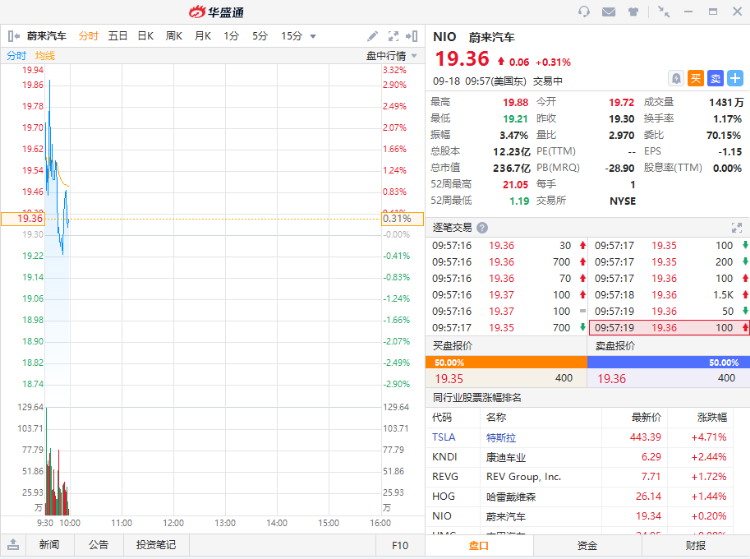
Task: Click the pencil drawing tool icon
Action: click(x=373, y=36)
